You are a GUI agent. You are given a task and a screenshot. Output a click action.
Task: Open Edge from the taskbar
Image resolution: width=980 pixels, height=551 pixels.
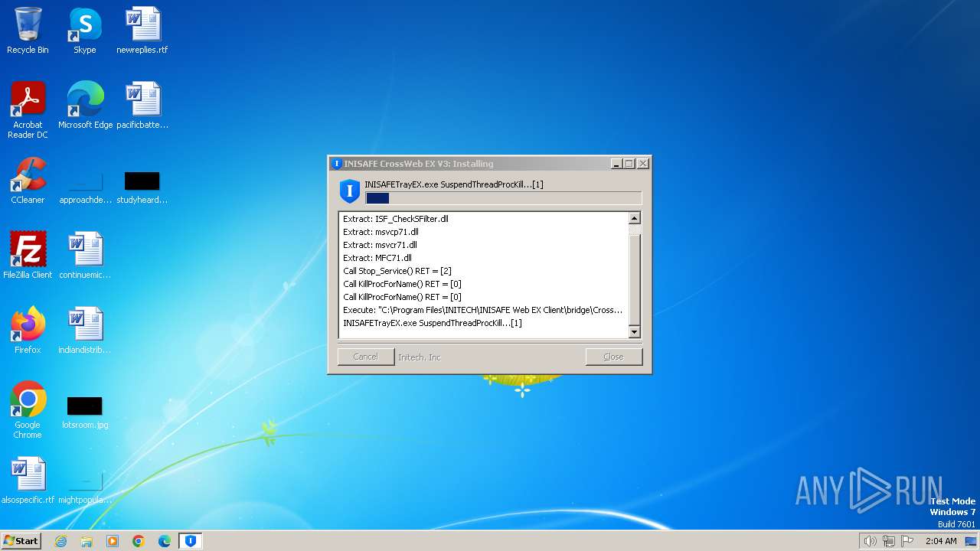[165, 541]
